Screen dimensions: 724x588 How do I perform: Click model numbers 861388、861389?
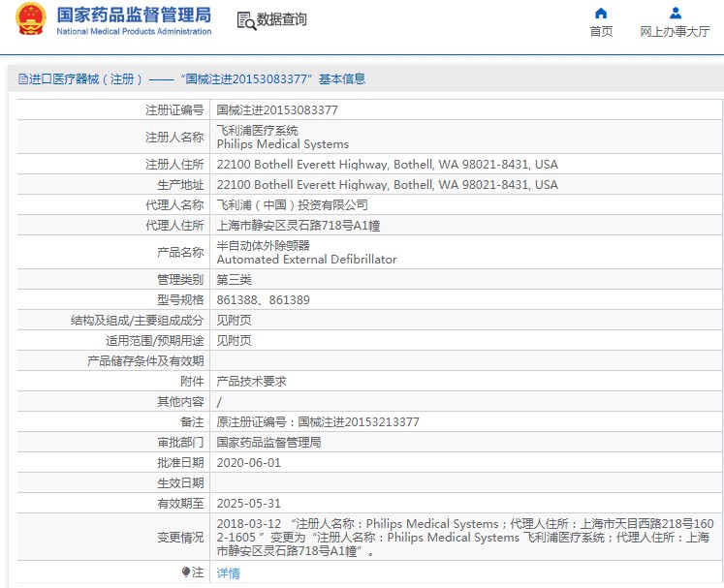click(x=264, y=300)
